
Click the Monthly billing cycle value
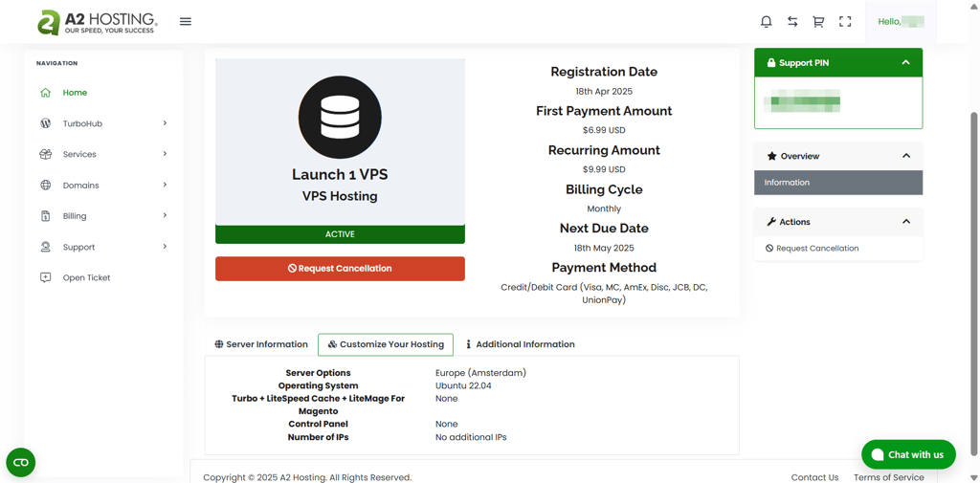pos(604,209)
